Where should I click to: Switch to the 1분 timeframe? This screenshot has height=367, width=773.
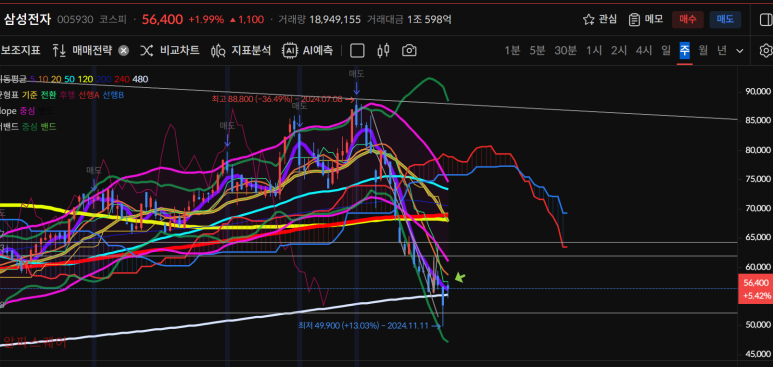point(512,50)
